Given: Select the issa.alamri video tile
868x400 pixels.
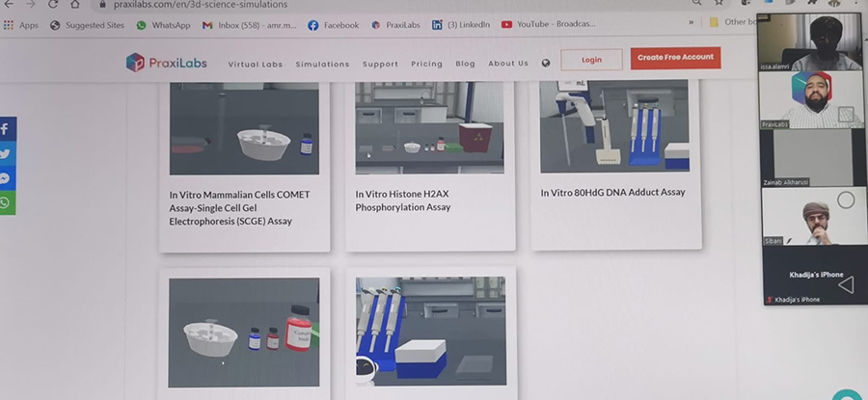Looking at the screenshot, I should coord(811,42).
